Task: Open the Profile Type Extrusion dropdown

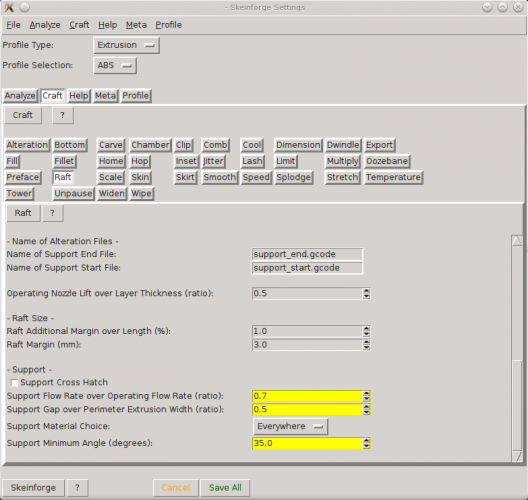Action: (x=126, y=45)
